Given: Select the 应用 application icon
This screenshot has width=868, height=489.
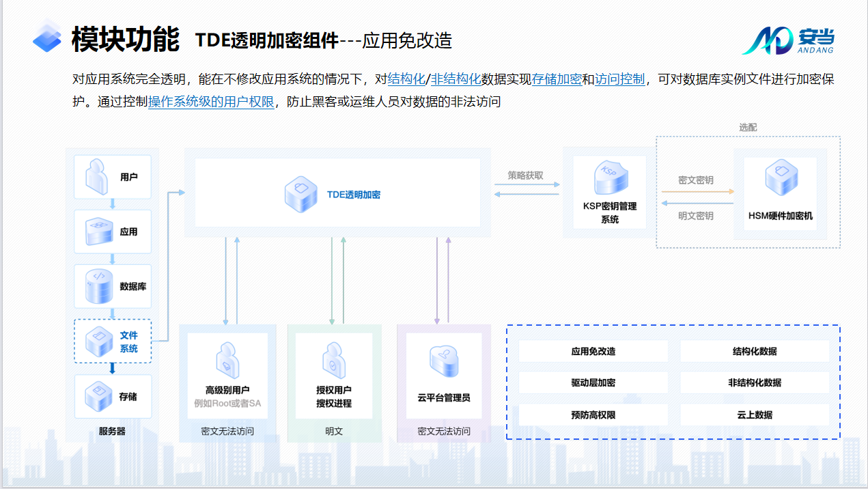Looking at the screenshot, I should (98, 232).
